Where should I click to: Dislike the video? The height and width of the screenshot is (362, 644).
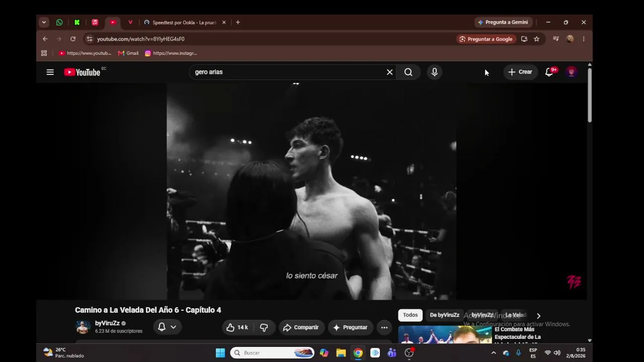coord(264,327)
